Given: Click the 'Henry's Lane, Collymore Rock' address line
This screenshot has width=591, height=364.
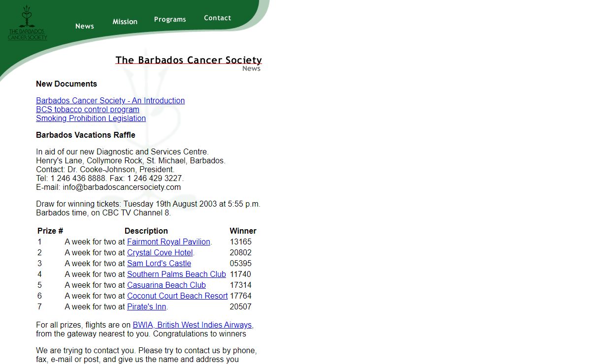Looking at the screenshot, I should tap(131, 160).
